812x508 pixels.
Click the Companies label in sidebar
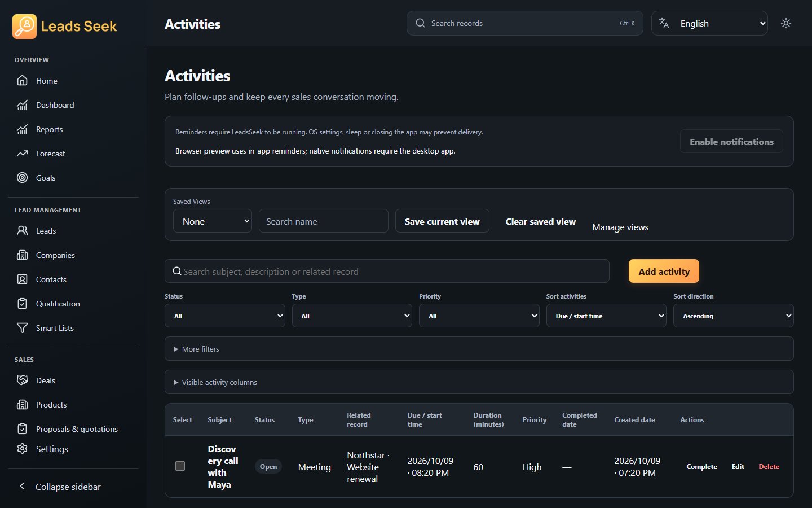(55, 255)
